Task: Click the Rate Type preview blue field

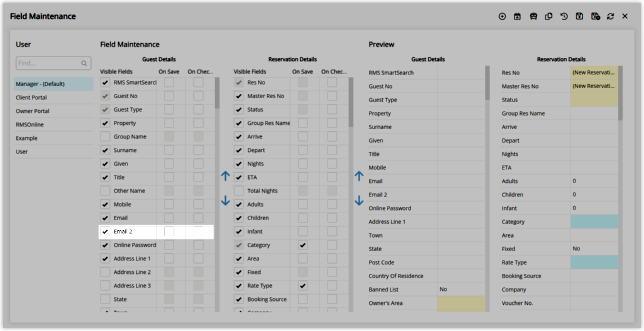Action: [x=594, y=262]
